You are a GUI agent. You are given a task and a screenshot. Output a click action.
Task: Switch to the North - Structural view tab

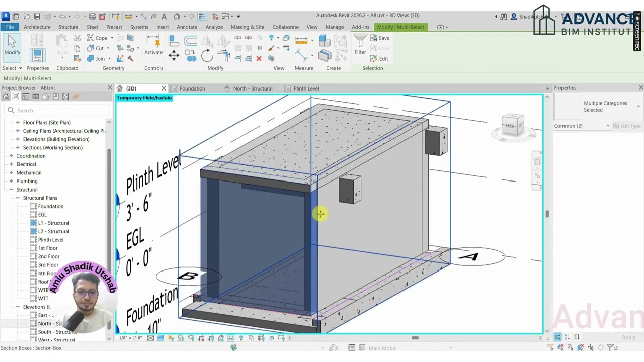pos(253,88)
